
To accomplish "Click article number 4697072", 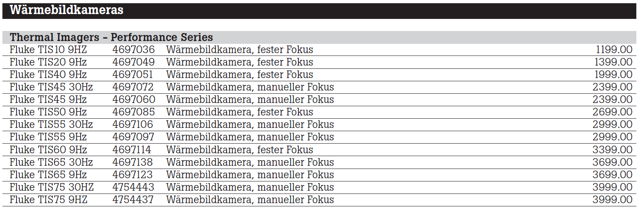I will (133, 87).
